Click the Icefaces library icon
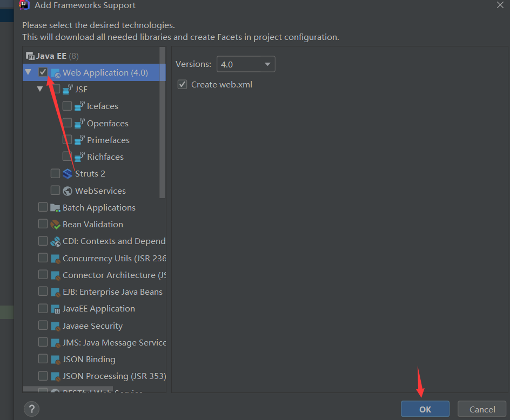Screen dimensions: 510x420 pyautogui.click(x=80, y=106)
